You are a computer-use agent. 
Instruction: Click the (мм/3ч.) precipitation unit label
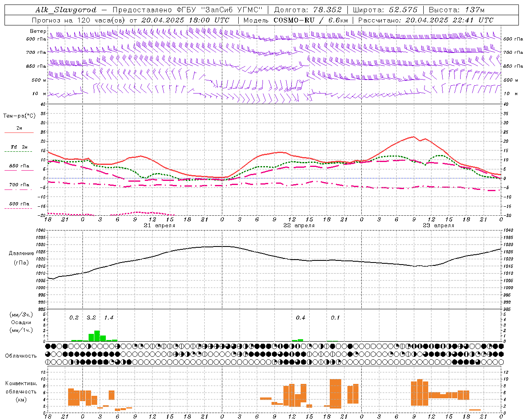pyautogui.click(x=21, y=315)
